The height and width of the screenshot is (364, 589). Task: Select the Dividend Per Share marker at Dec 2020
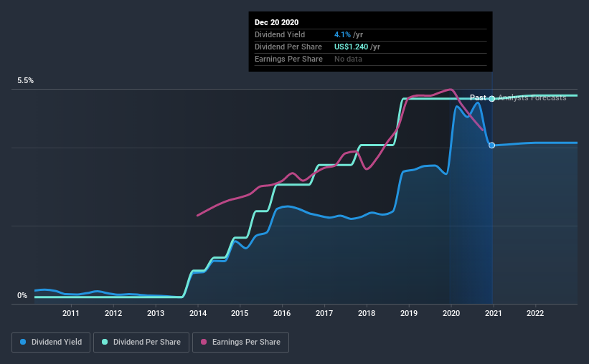coord(491,99)
